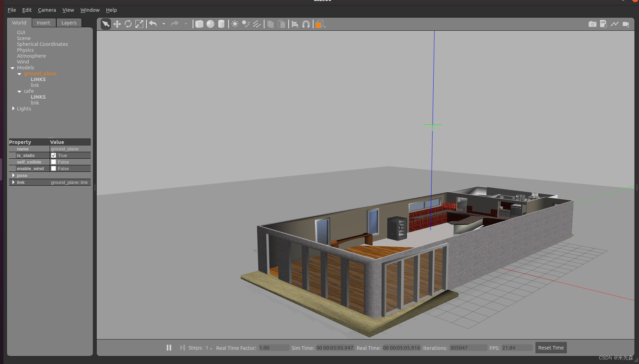Select Scene in the world tree
Viewport: 639px width, 364px height.
click(x=24, y=38)
